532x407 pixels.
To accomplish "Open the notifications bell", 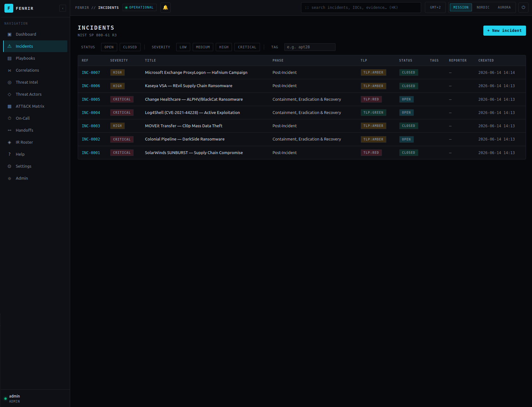I will point(165,8).
